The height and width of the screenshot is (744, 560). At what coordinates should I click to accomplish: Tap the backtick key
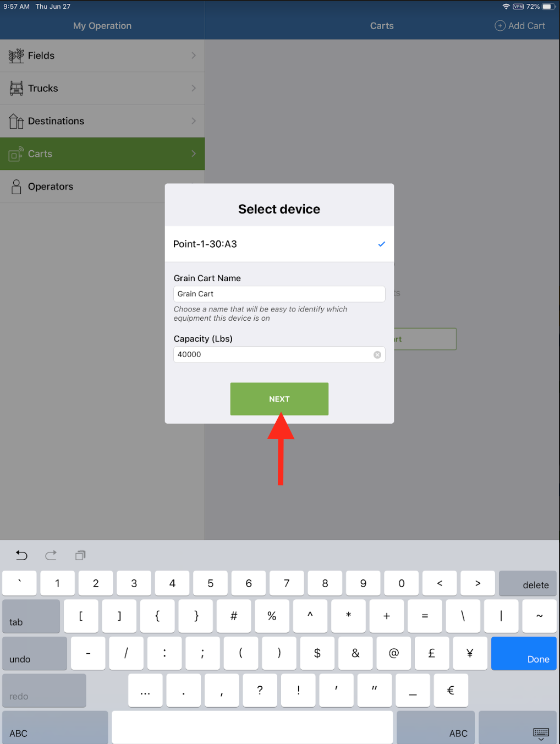tap(19, 583)
